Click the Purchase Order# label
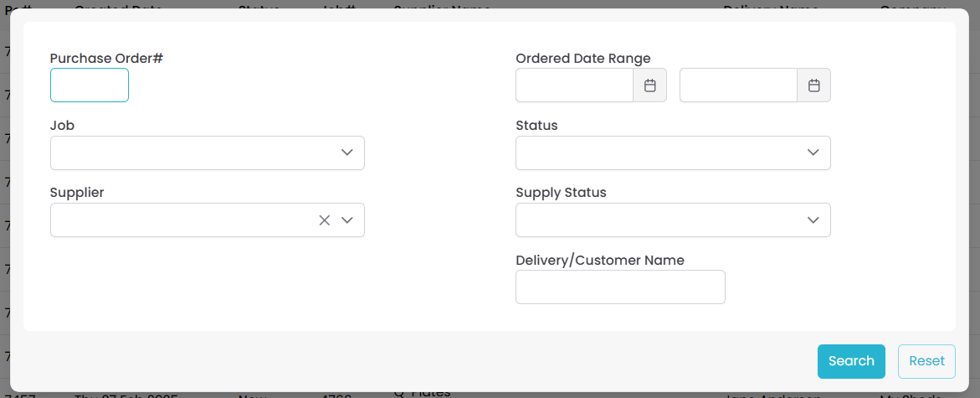The image size is (980, 398). point(106,59)
